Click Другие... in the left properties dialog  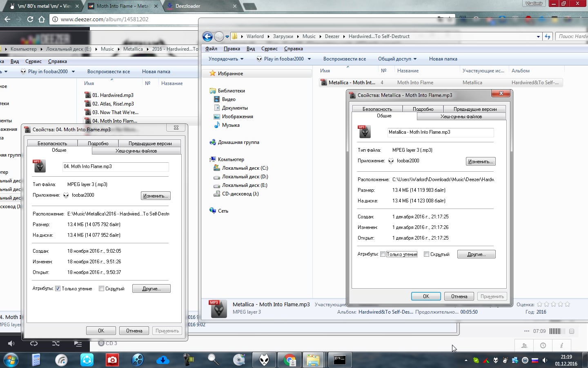click(151, 289)
